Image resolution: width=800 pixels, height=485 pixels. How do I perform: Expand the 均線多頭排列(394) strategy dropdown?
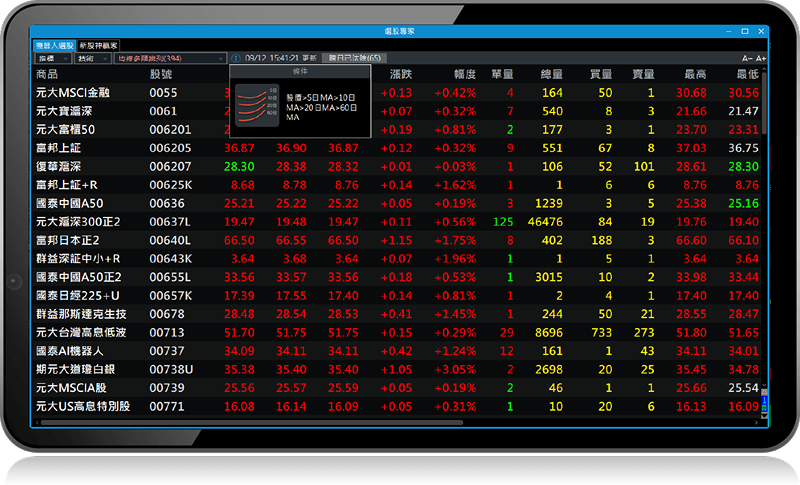[170, 58]
